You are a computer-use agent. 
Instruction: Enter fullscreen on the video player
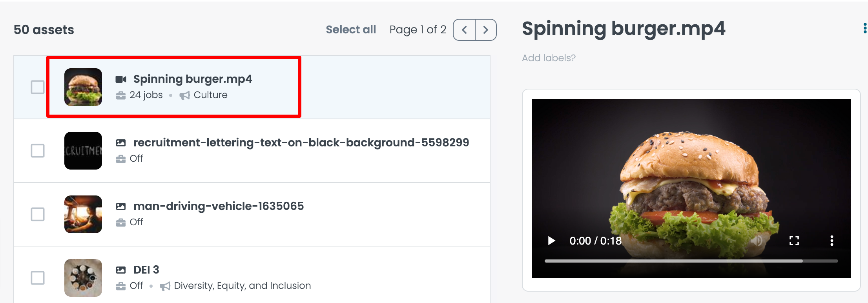point(794,241)
